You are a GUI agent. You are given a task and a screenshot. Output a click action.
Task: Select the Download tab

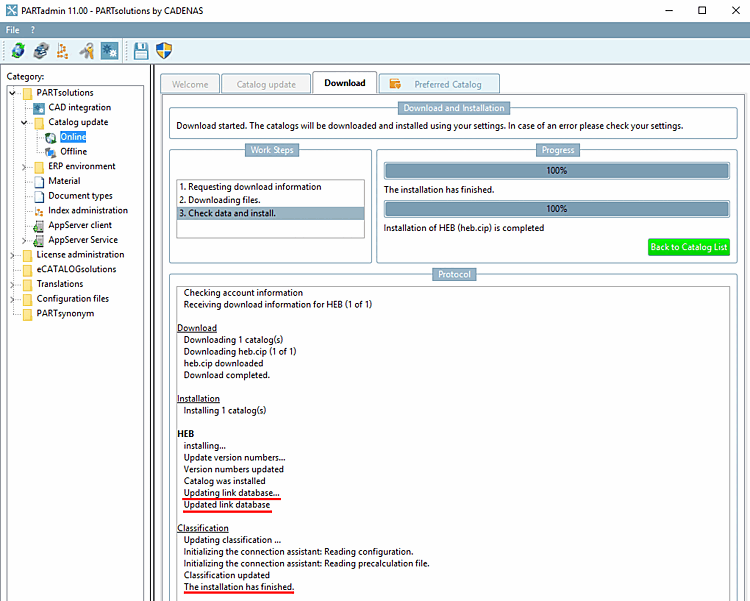click(344, 83)
